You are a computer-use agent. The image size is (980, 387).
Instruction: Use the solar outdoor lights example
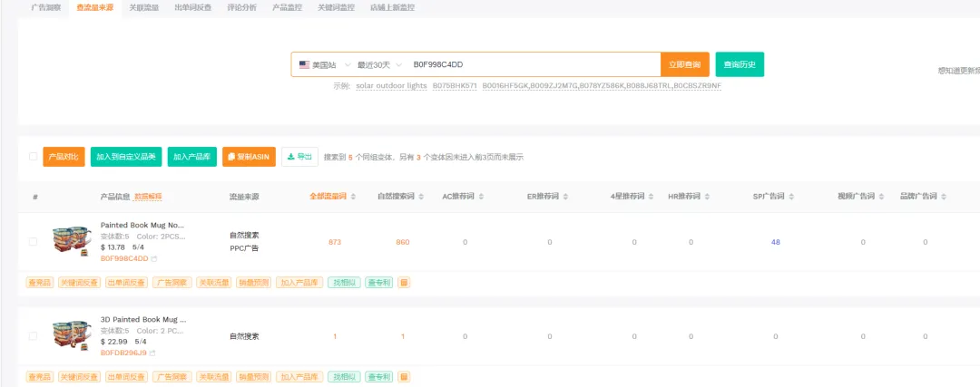391,85
